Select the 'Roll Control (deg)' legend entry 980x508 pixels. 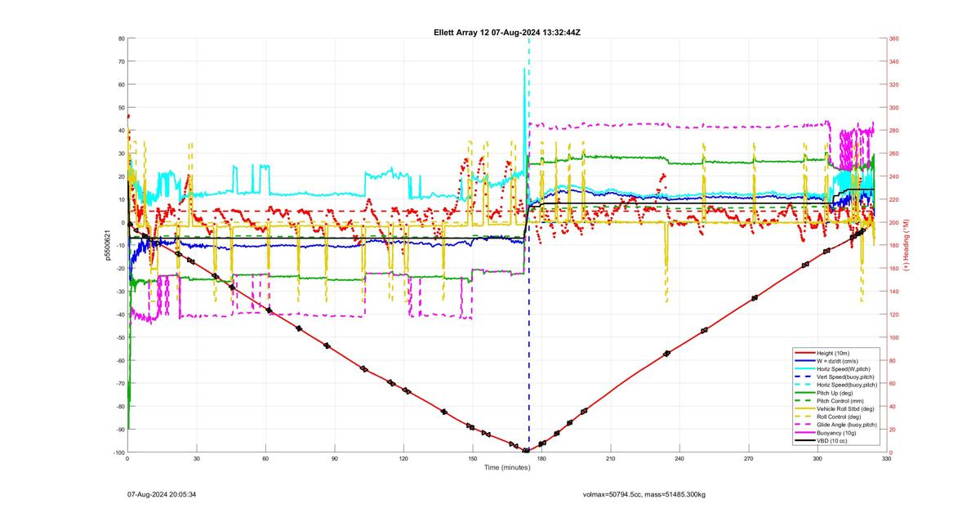[x=839, y=417]
